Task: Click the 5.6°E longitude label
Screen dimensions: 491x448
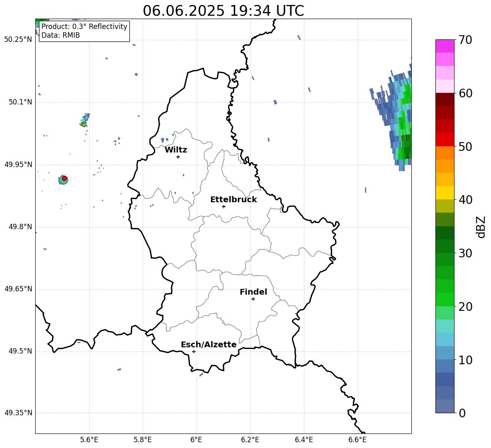Action: [x=89, y=440]
